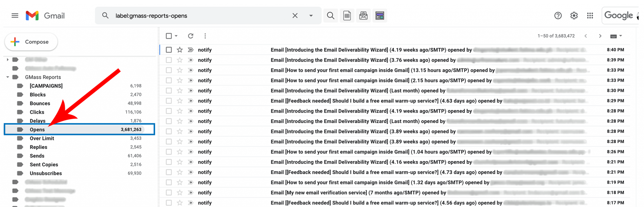Open the email opened 13.15 hours ago/SMTP
Viewport: 644px width, 207px height.
[395, 70]
